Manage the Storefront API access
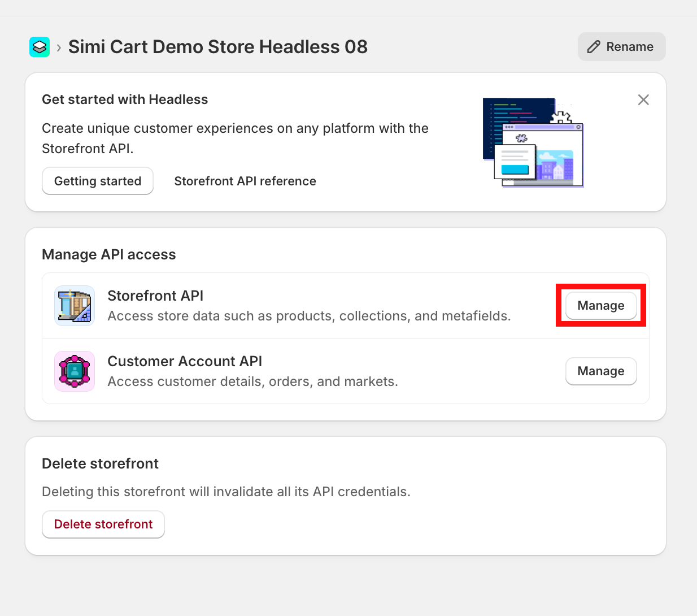 [600, 306]
